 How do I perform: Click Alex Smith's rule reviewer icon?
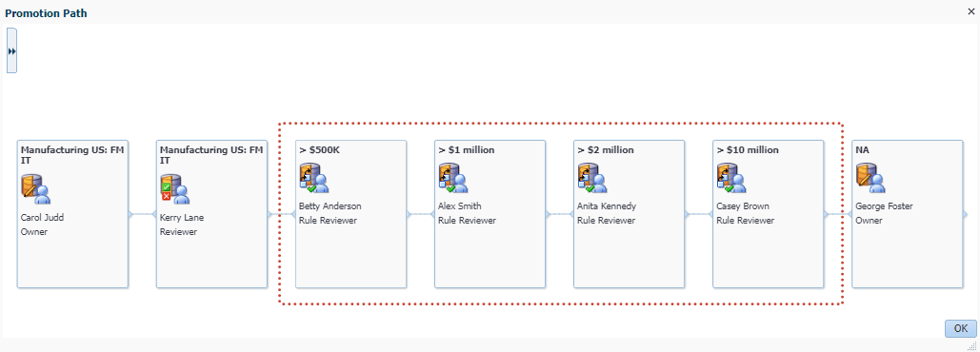tap(453, 178)
